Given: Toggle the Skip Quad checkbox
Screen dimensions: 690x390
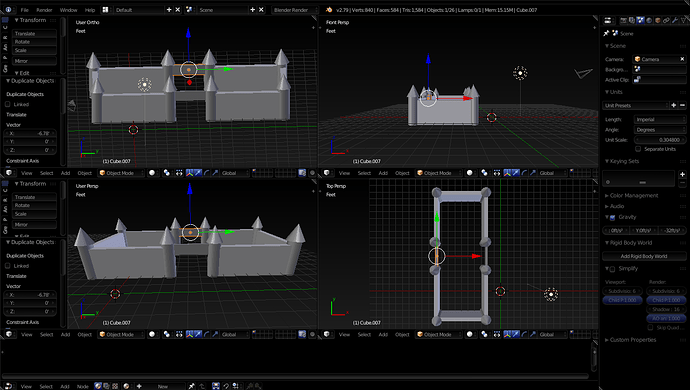Looking at the screenshot, I should (650, 327).
